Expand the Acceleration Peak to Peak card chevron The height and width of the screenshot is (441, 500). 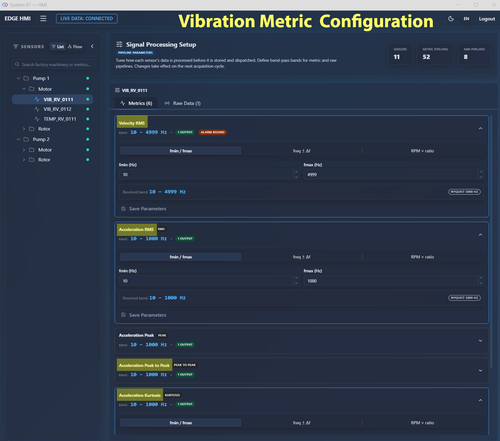480,370
